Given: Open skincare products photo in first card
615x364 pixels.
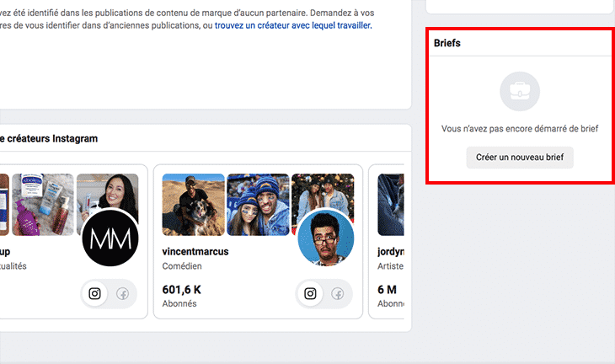Looking at the screenshot, I should pyautogui.click(x=43, y=205).
